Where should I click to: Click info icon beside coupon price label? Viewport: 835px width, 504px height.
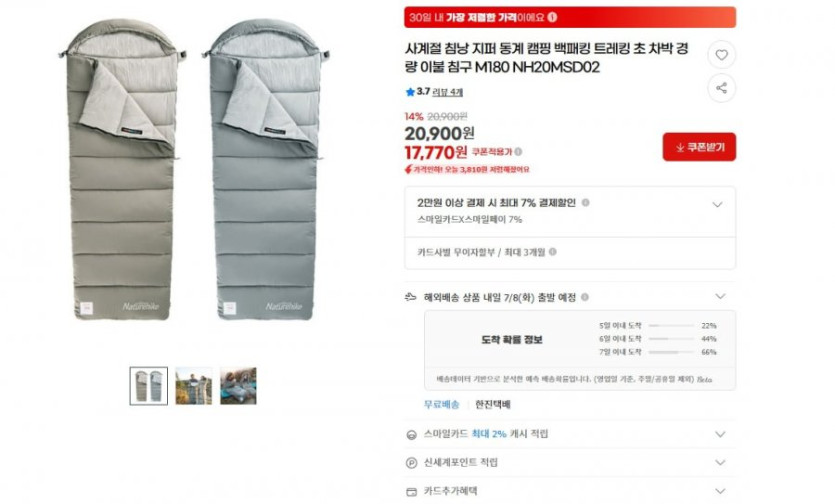tap(518, 152)
